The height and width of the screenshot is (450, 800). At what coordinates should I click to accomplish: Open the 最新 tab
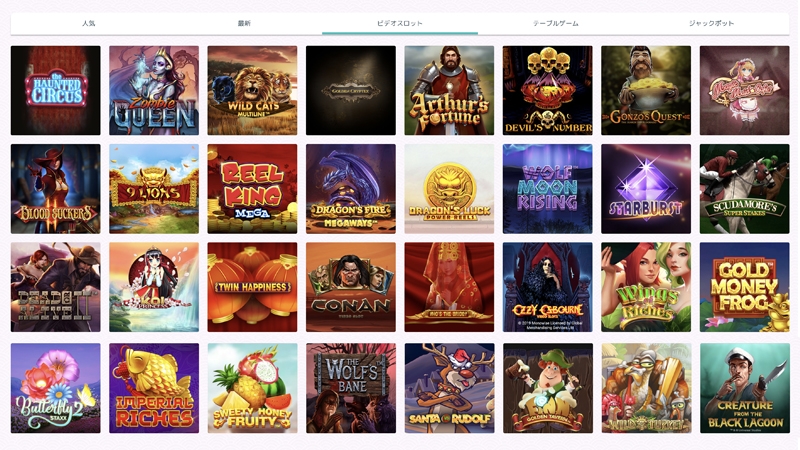[x=244, y=23]
